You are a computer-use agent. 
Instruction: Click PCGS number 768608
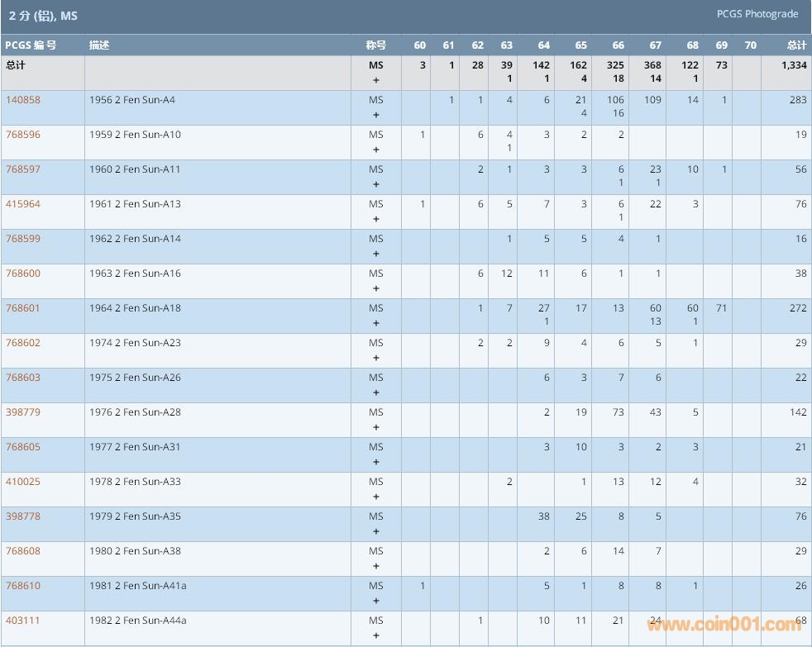[x=23, y=551]
